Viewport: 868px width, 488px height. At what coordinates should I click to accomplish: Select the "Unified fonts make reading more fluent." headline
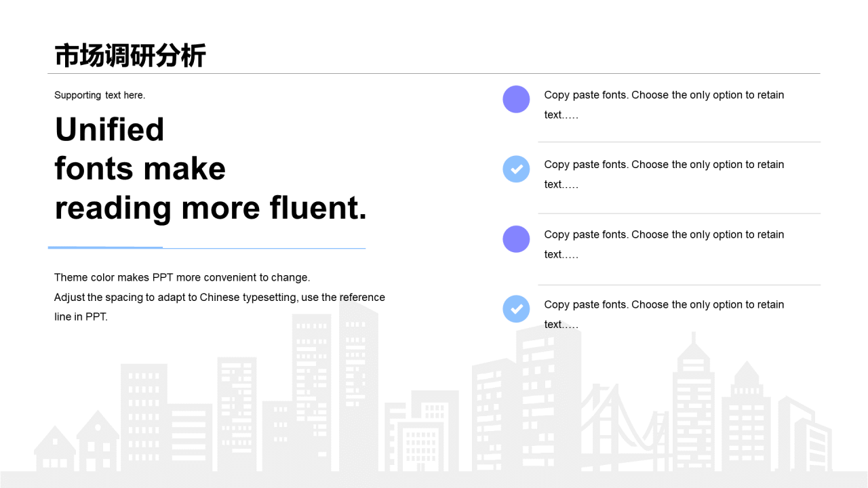point(210,169)
